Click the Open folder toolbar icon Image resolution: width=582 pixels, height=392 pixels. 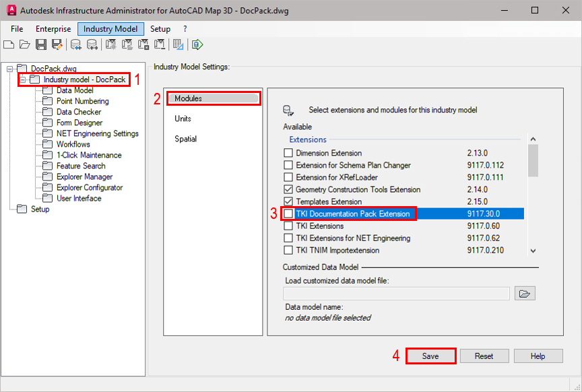tap(24, 45)
